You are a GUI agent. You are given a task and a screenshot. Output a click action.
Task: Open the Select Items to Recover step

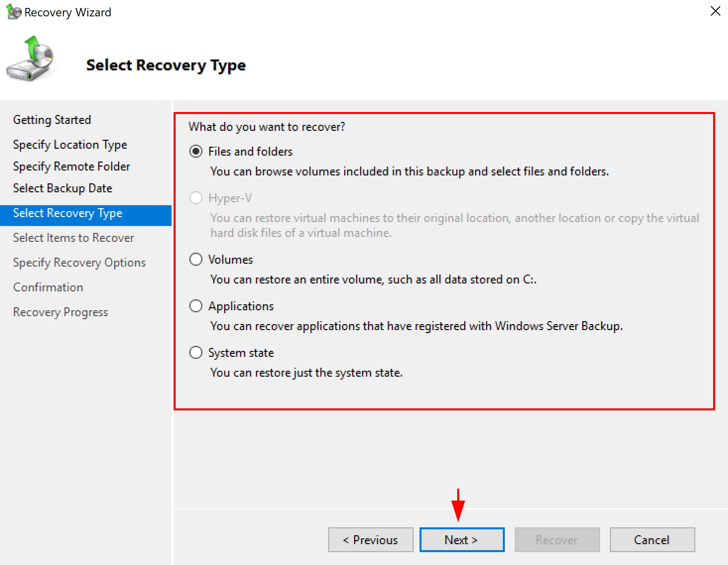pyautogui.click(x=73, y=238)
